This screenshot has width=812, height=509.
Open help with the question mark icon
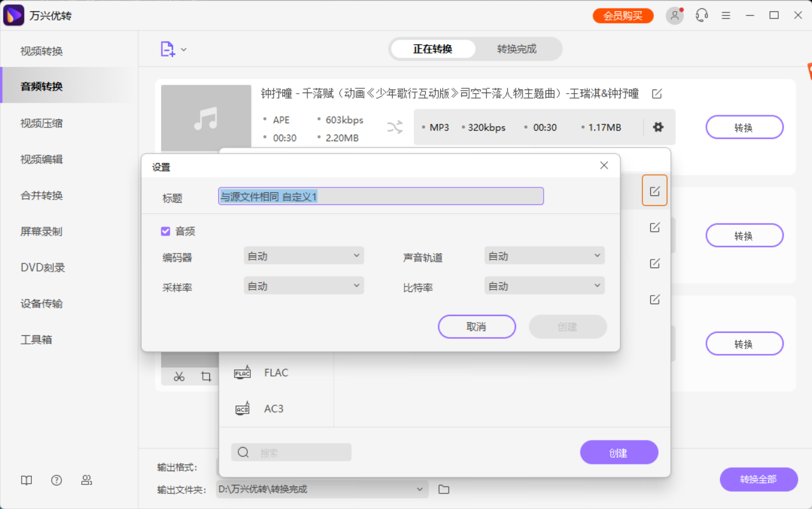[57, 480]
